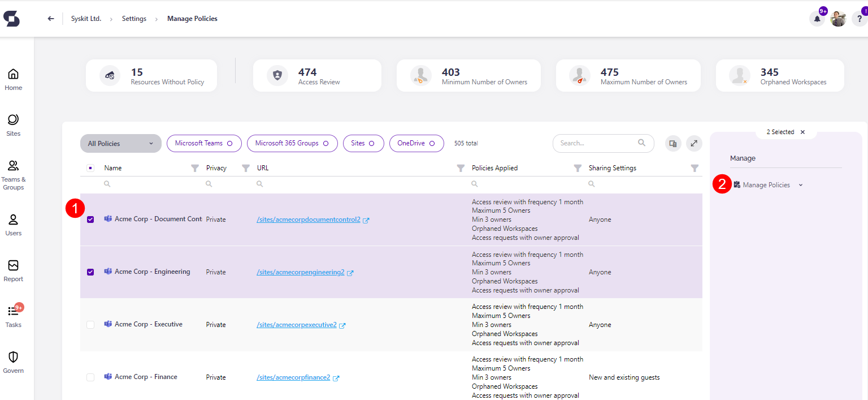Open the help question mark menu
This screenshot has height=400, width=868.
coord(858,18)
